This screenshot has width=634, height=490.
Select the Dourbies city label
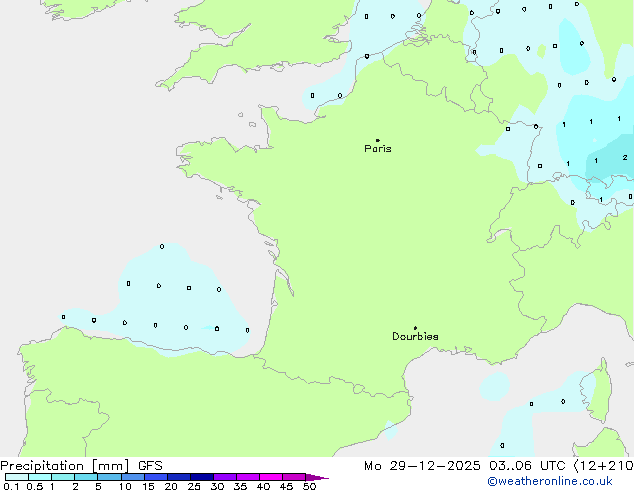[415, 337]
